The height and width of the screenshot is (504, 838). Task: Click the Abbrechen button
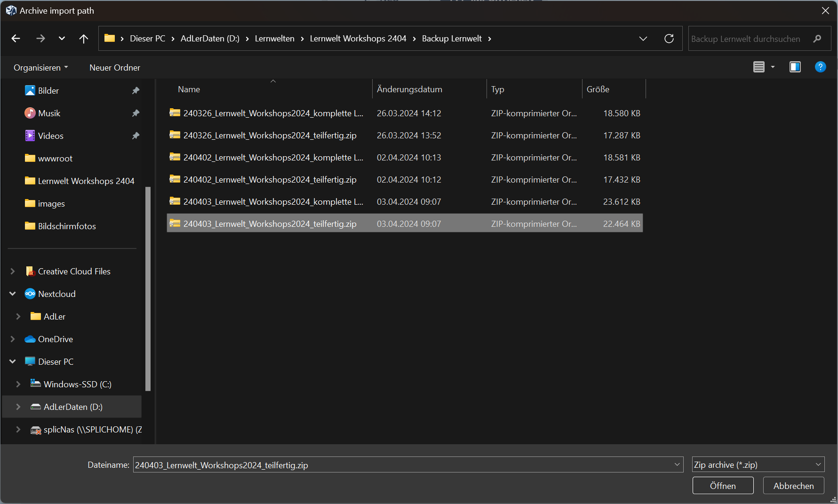point(793,486)
